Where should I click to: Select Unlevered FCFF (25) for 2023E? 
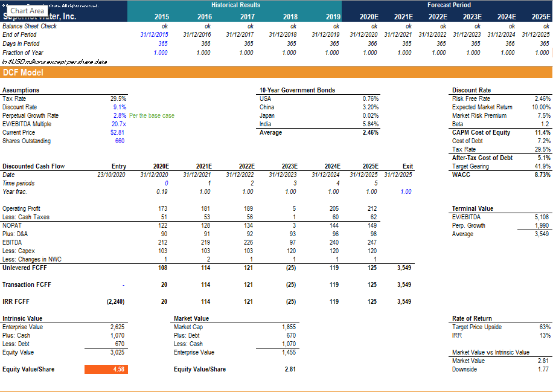[291, 268]
